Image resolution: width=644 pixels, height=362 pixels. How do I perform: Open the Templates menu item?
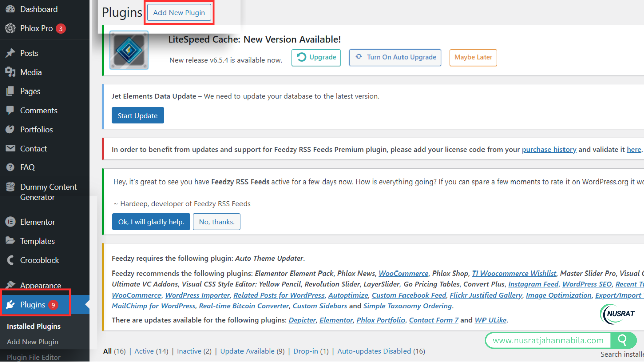click(x=37, y=241)
